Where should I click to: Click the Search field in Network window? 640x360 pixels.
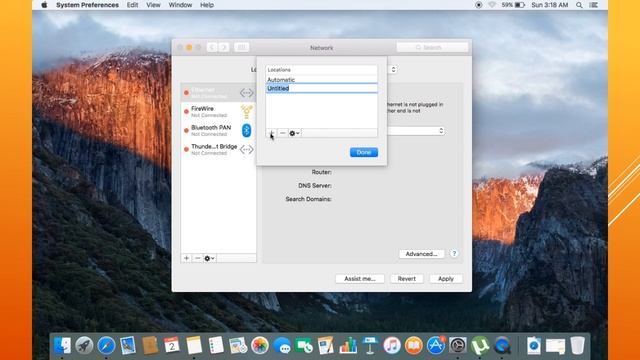pos(432,47)
